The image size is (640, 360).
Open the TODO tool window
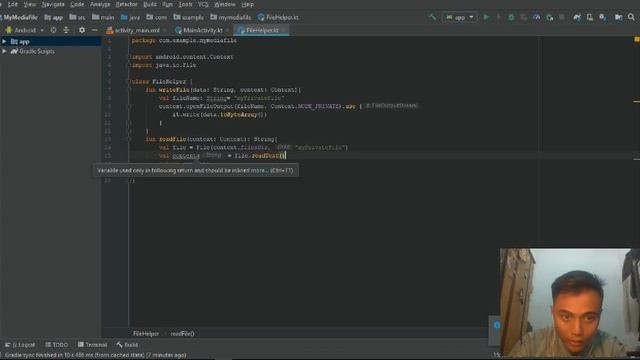[56, 345]
